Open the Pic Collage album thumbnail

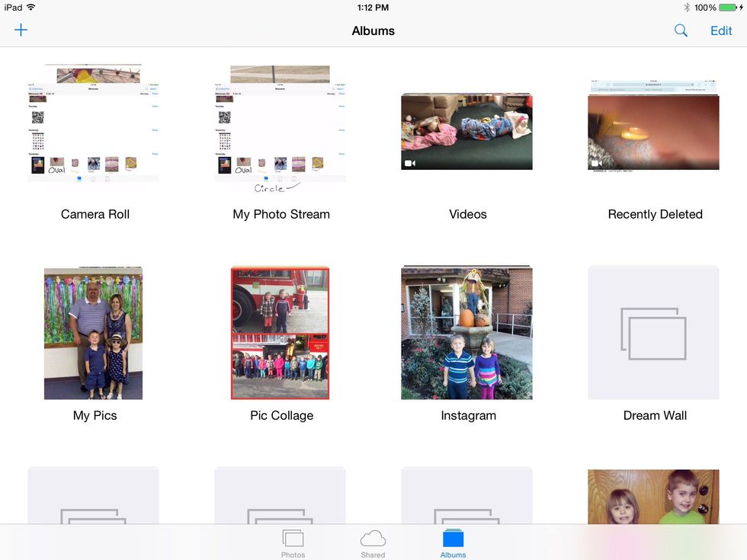(280, 333)
